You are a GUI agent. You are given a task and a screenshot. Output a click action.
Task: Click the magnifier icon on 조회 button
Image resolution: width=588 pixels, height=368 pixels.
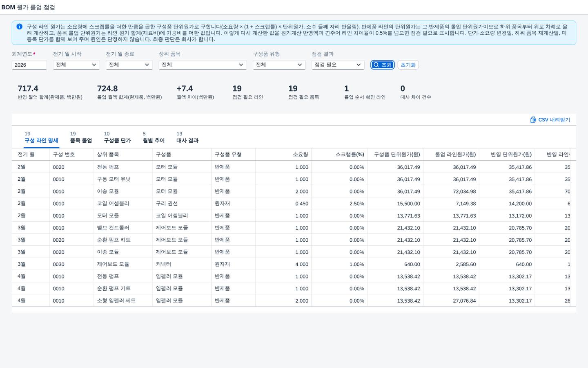coord(376,65)
